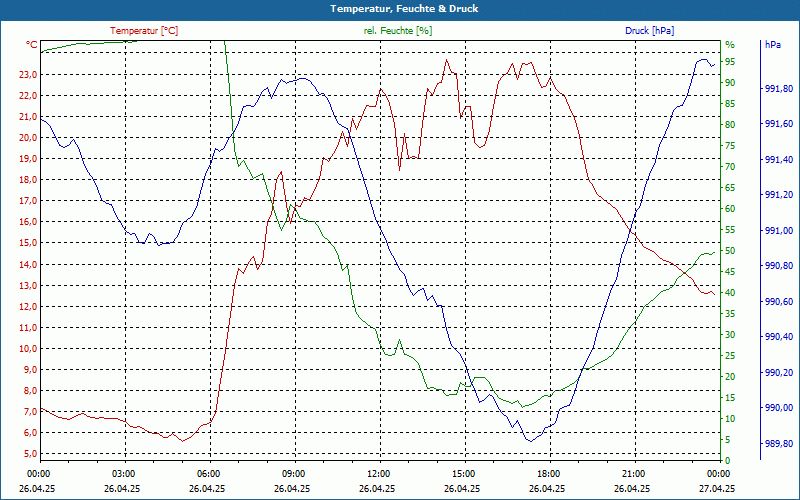The height and width of the screenshot is (500, 800).
Task: Click the green '70' humidity axis value
Action: tap(730, 167)
